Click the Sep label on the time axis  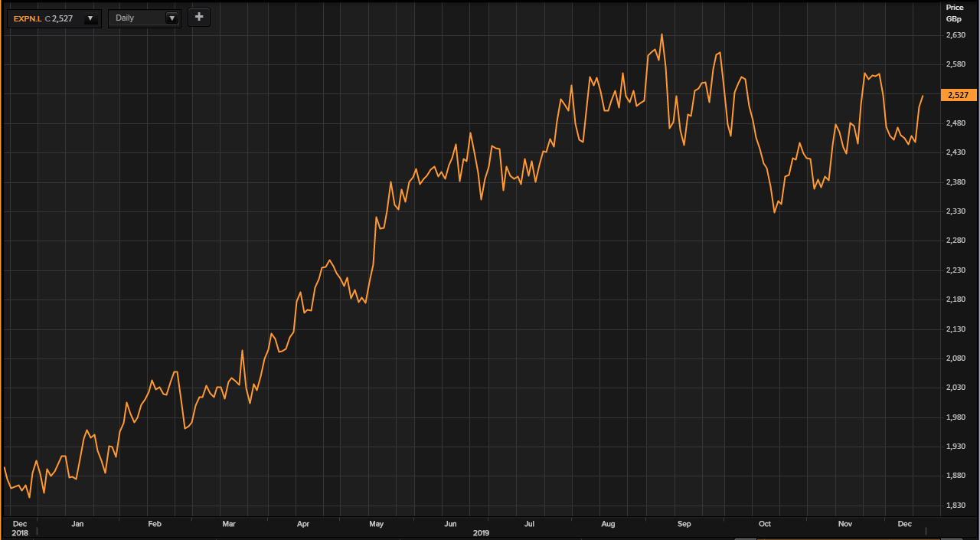point(684,525)
